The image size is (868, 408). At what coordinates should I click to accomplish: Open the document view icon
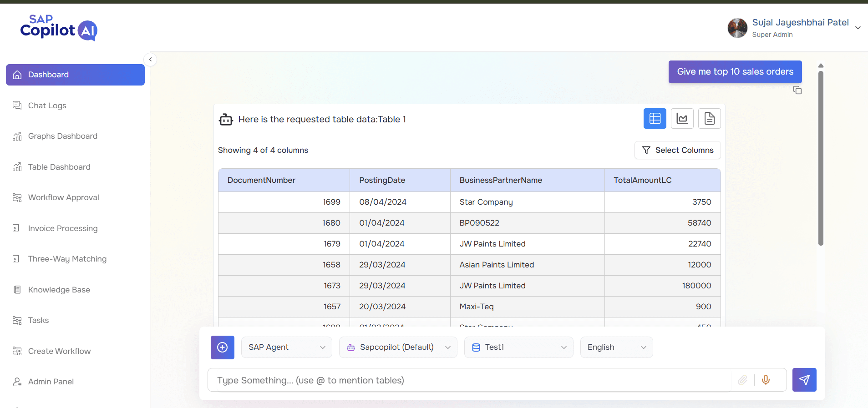[x=710, y=119]
